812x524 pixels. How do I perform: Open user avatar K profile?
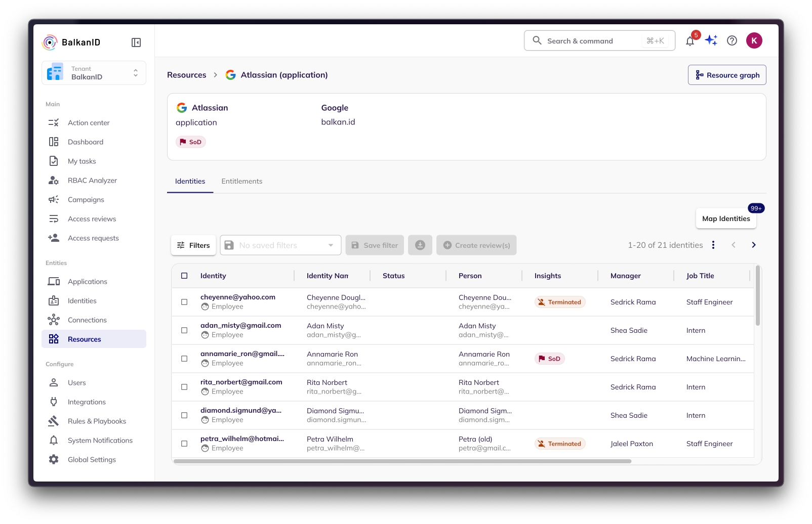(754, 41)
